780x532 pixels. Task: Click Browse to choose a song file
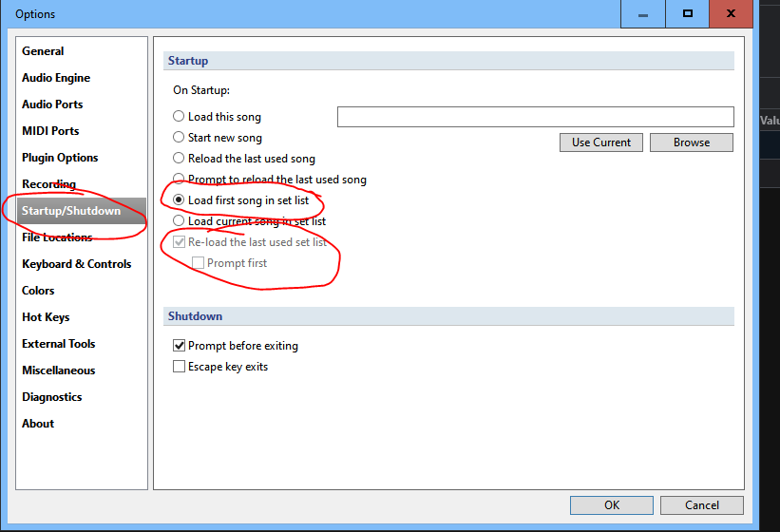pos(692,142)
